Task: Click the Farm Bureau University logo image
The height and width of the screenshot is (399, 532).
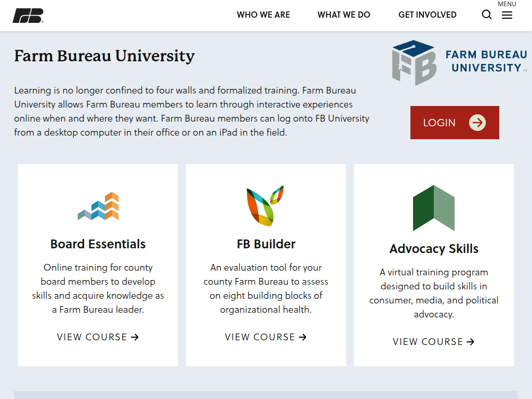Action: tap(459, 63)
